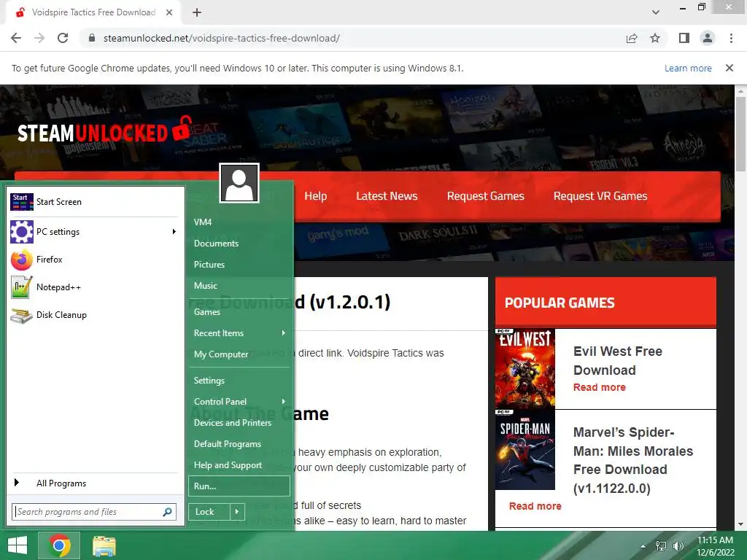Image resolution: width=747 pixels, height=560 pixels.
Task: Click the magnifier search icon in Start menu
Action: (167, 512)
